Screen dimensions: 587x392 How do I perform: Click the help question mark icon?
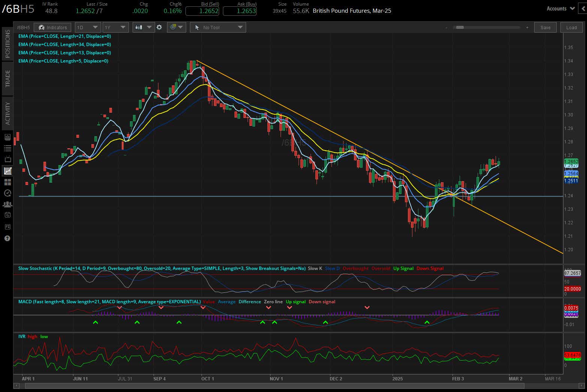[x=7, y=238]
